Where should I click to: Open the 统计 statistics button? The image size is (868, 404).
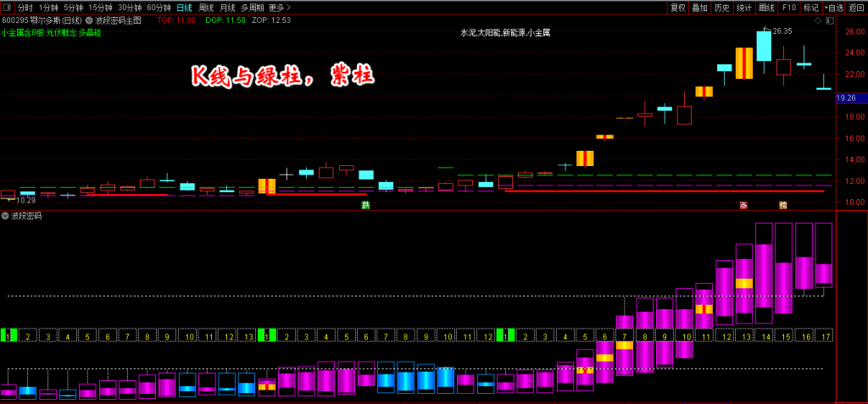click(x=744, y=8)
